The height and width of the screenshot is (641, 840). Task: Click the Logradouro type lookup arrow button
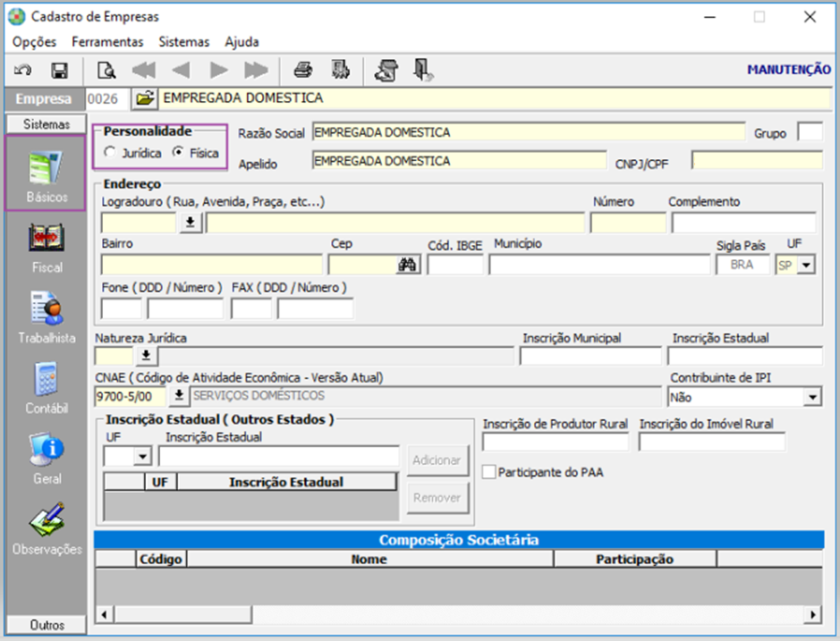(x=190, y=223)
